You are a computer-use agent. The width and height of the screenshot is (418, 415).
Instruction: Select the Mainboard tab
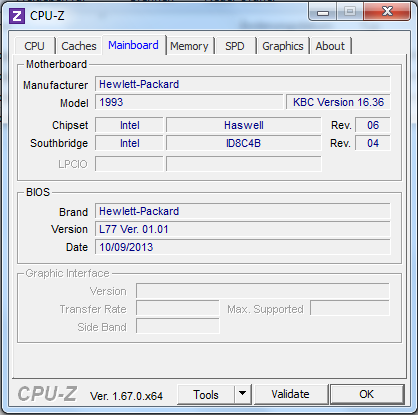coord(134,45)
